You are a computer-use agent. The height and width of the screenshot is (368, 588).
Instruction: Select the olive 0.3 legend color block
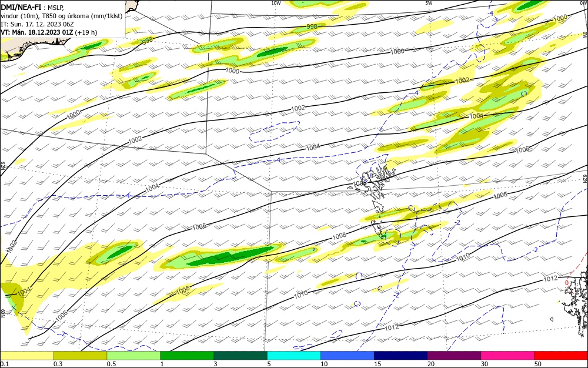pyautogui.click(x=80, y=356)
